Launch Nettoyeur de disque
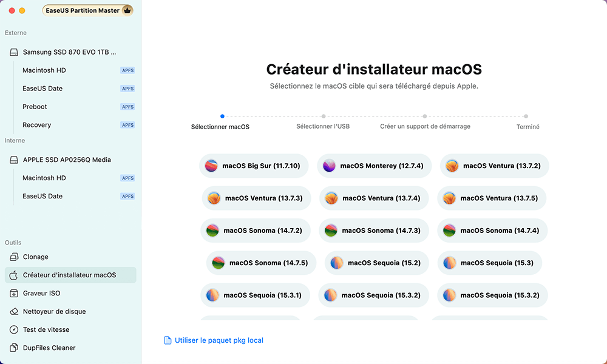This screenshot has height=364, width=607. 54,311
